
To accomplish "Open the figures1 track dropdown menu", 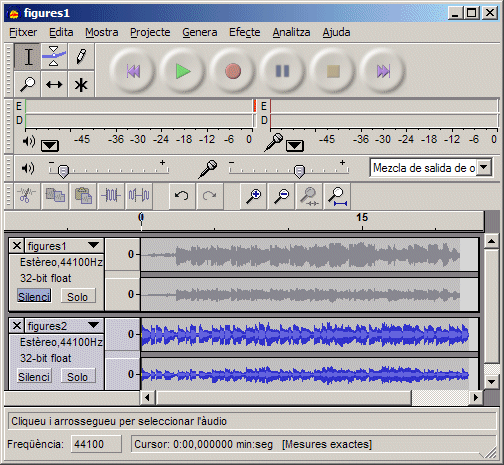I will coord(94,246).
